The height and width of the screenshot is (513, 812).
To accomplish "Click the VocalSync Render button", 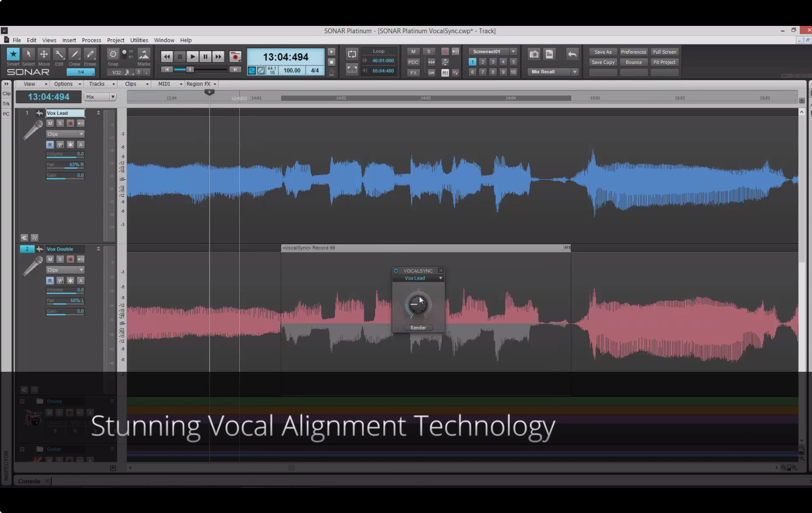I will coord(418,327).
